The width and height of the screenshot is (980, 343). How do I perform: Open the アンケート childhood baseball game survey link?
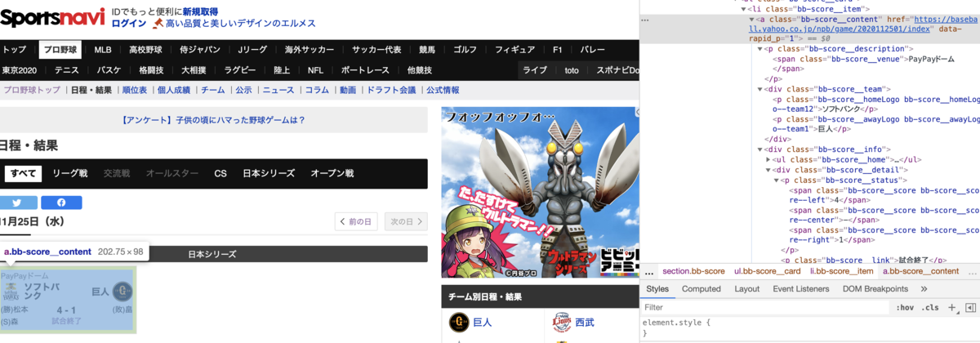tap(213, 120)
